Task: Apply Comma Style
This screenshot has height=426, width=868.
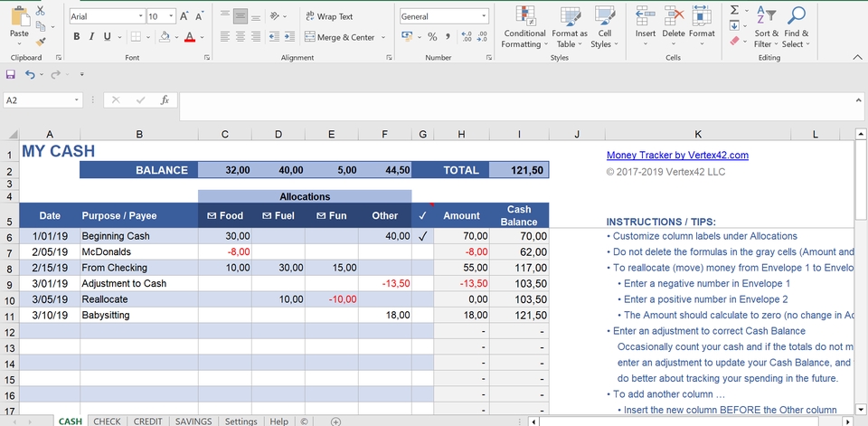Action: (448, 37)
